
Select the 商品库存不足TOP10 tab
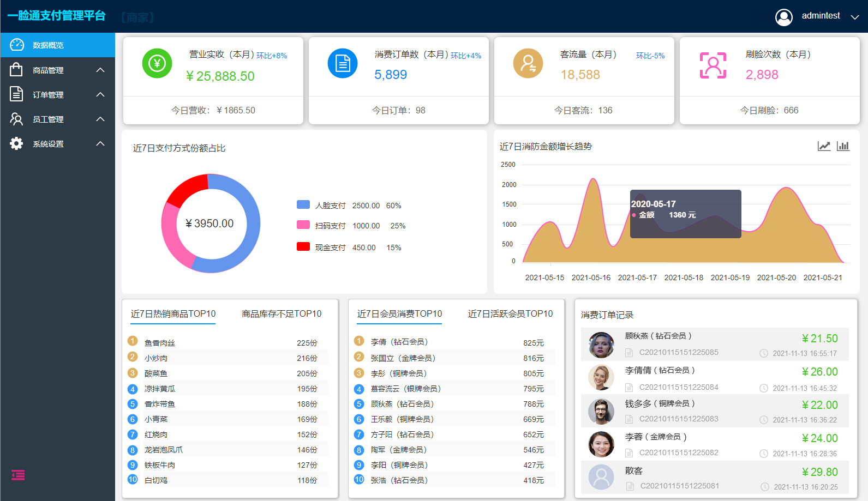tap(282, 314)
